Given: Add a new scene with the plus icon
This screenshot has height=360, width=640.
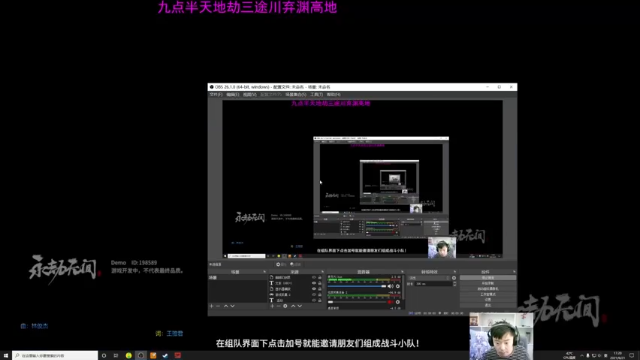Looking at the screenshot, I should 211,306.
